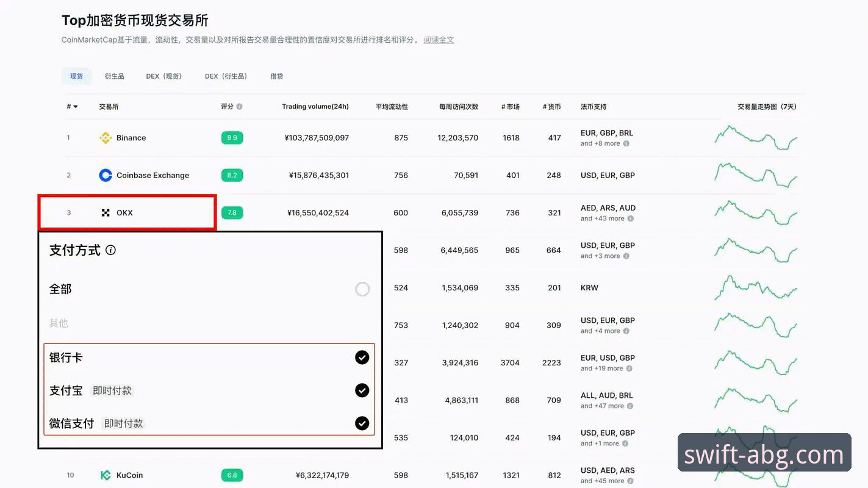The width and height of the screenshot is (868, 488).
Task: Sort by # 市场 column header
Action: [511, 107]
